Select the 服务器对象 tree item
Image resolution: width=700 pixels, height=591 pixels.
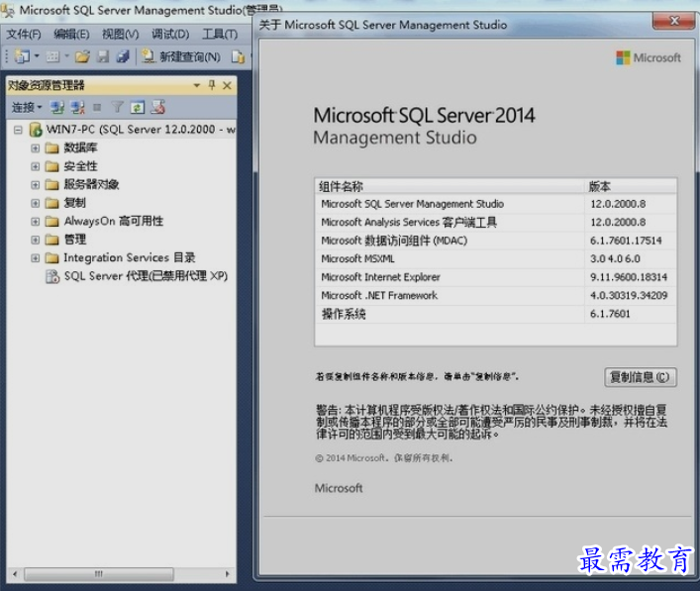(x=91, y=184)
